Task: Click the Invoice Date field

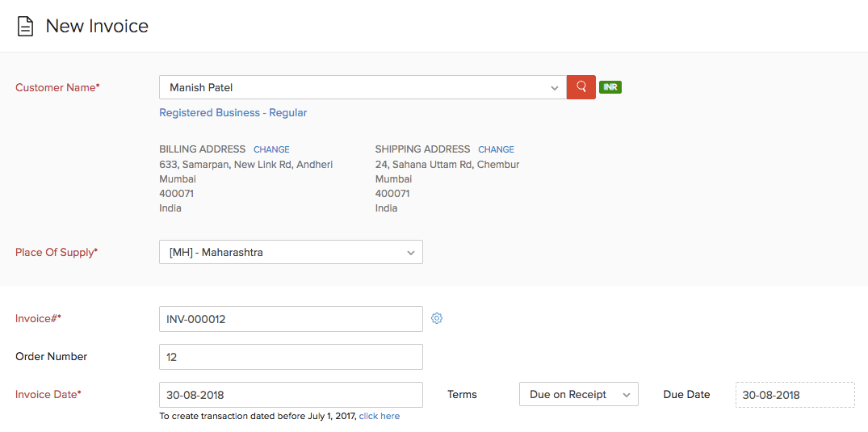Action: pos(291,395)
